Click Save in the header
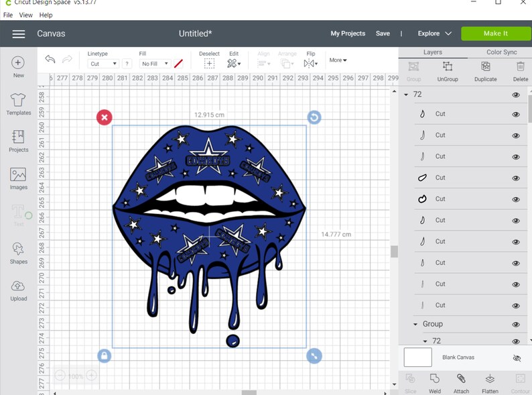 pos(383,34)
